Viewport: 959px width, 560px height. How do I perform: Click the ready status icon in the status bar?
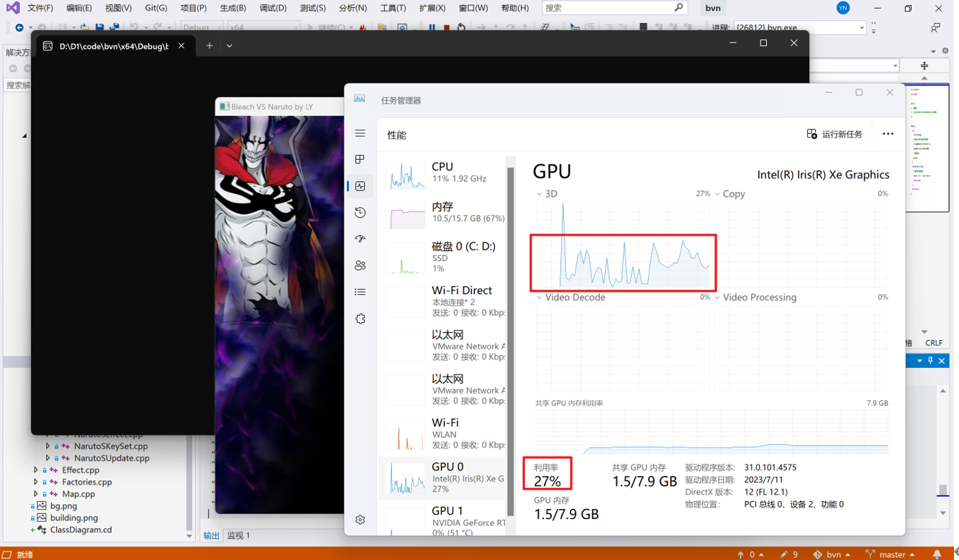point(7,554)
